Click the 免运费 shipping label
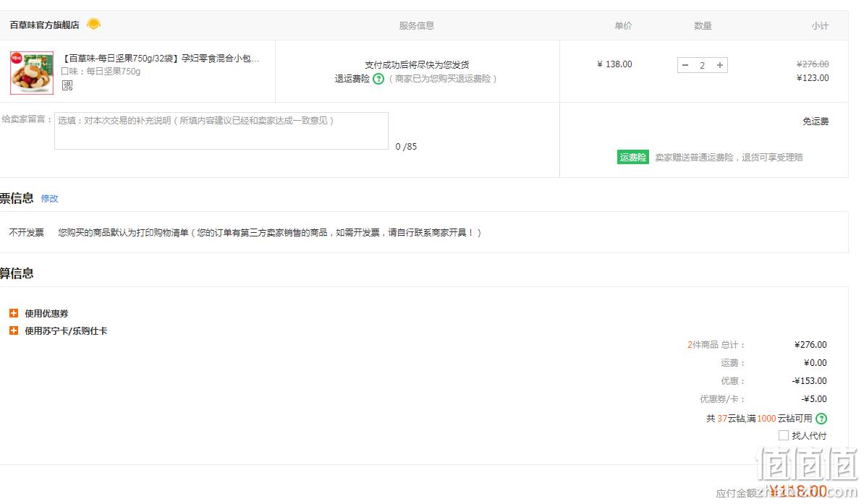This screenshot has width=864, height=504. [816, 121]
